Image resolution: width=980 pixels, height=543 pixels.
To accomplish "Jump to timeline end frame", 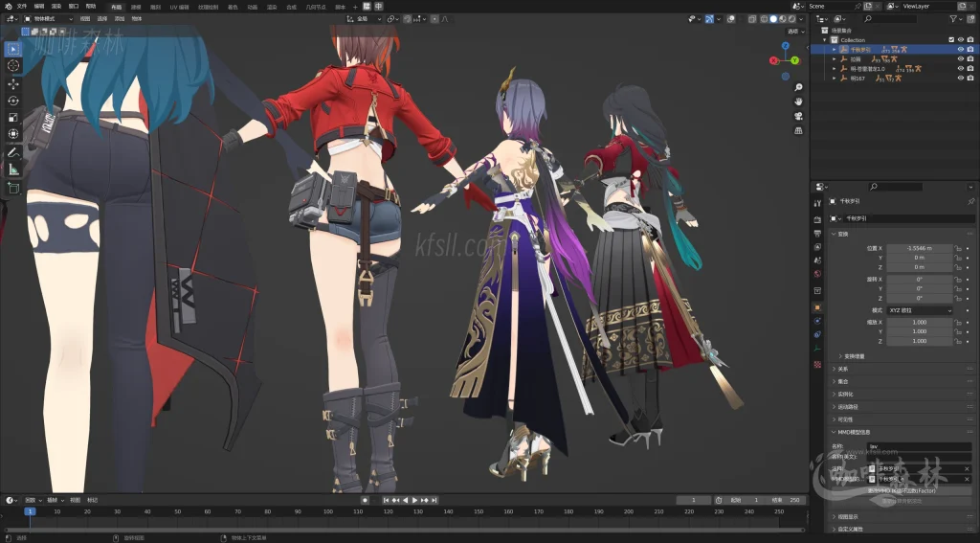I will click(x=434, y=500).
